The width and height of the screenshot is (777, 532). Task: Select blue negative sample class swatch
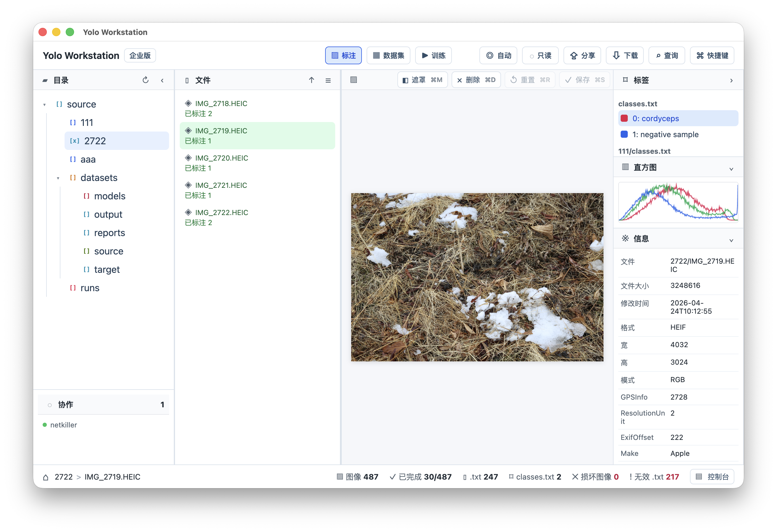click(x=624, y=134)
